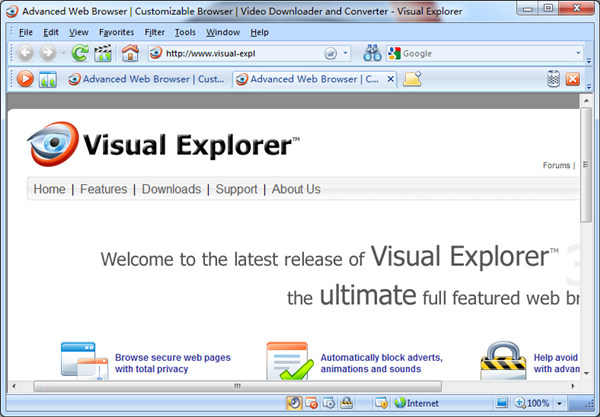Open the zoom level dropdown arrow
The height and width of the screenshot is (417, 600).
[559, 403]
